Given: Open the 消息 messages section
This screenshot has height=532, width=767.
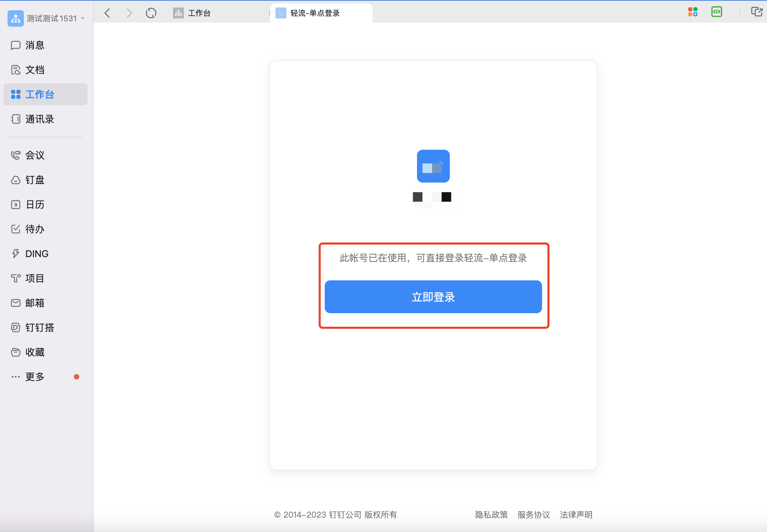Looking at the screenshot, I should [x=28, y=45].
